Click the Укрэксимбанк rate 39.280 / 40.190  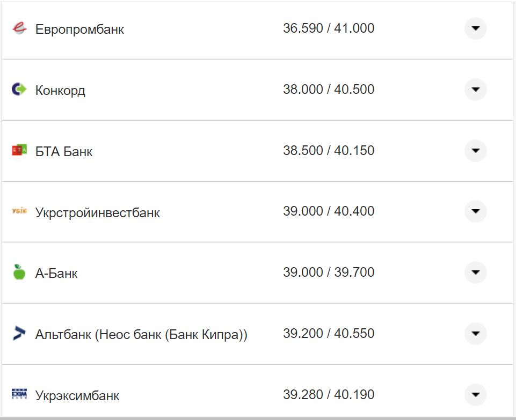[x=329, y=395]
